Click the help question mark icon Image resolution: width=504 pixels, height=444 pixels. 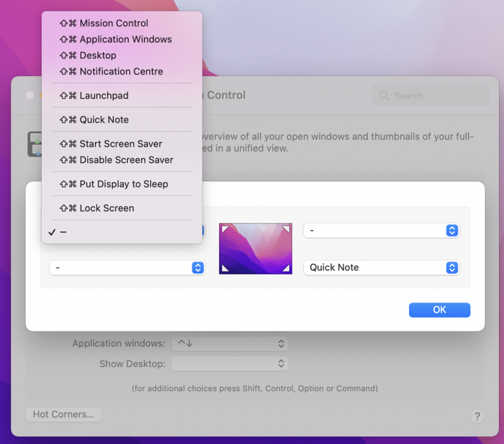[477, 416]
